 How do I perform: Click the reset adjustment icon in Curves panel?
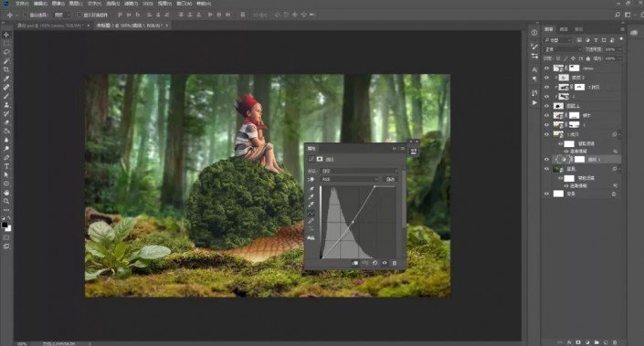coord(375,263)
